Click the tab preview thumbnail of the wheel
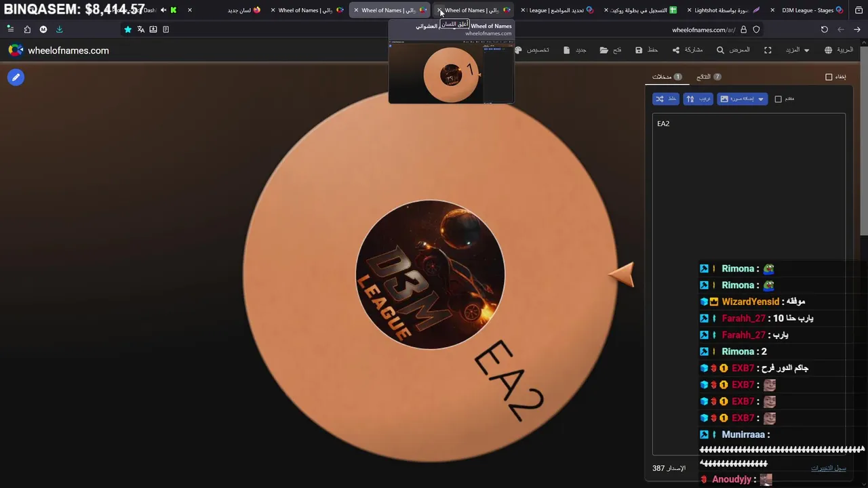 [x=451, y=73]
